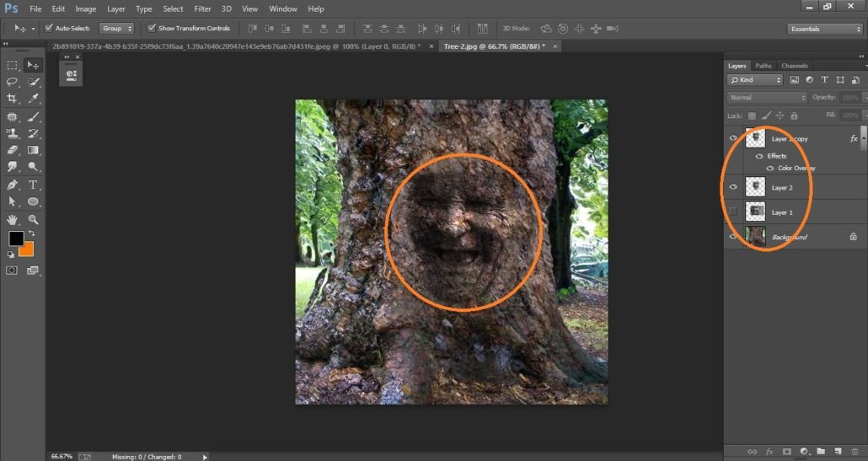868x461 pixels.
Task: Select the Crop tool
Action: 12,99
